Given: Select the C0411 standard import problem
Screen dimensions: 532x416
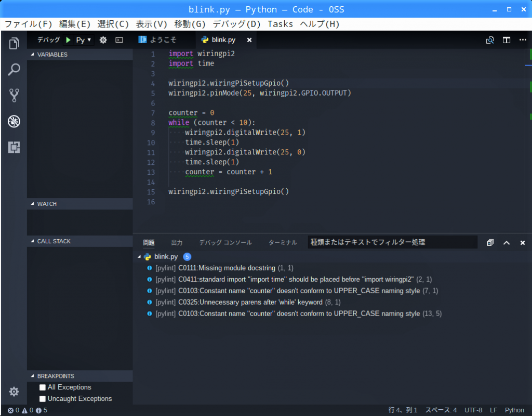Looking at the screenshot, I should (x=332, y=279).
